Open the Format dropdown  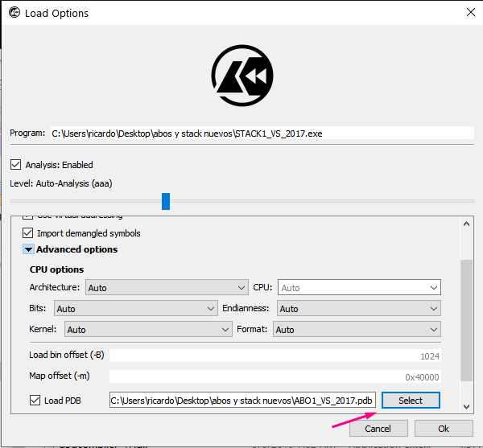(x=357, y=329)
